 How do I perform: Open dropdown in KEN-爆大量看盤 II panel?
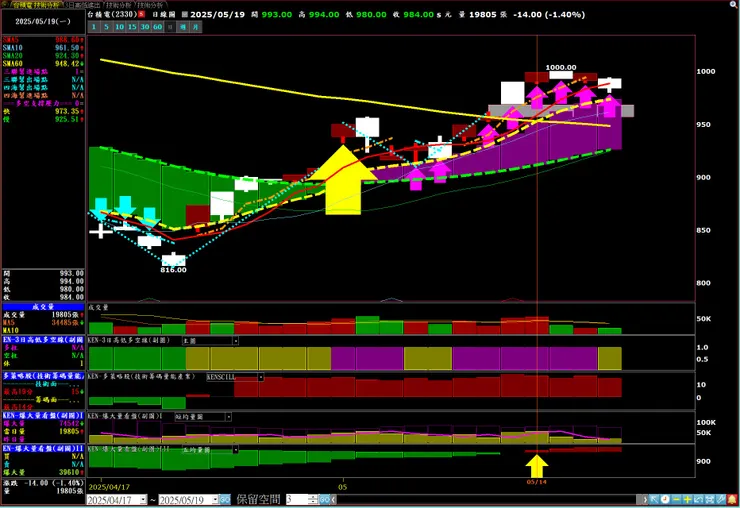pyautogui.click(x=235, y=450)
